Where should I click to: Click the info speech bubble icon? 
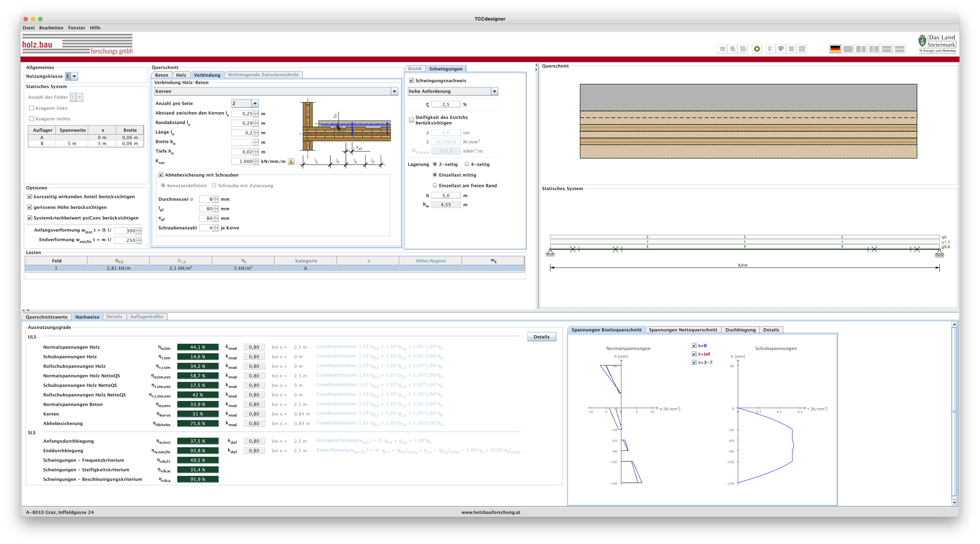781,49
